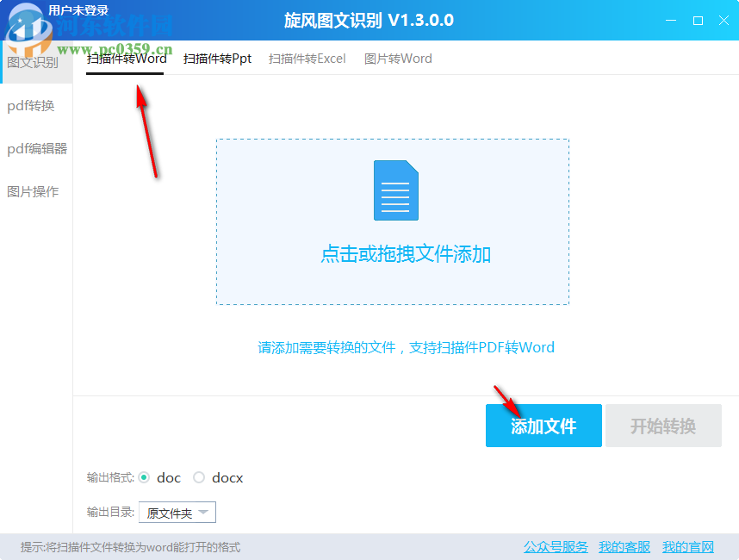Select the docx output format
This screenshot has width=739, height=560.
click(198, 477)
